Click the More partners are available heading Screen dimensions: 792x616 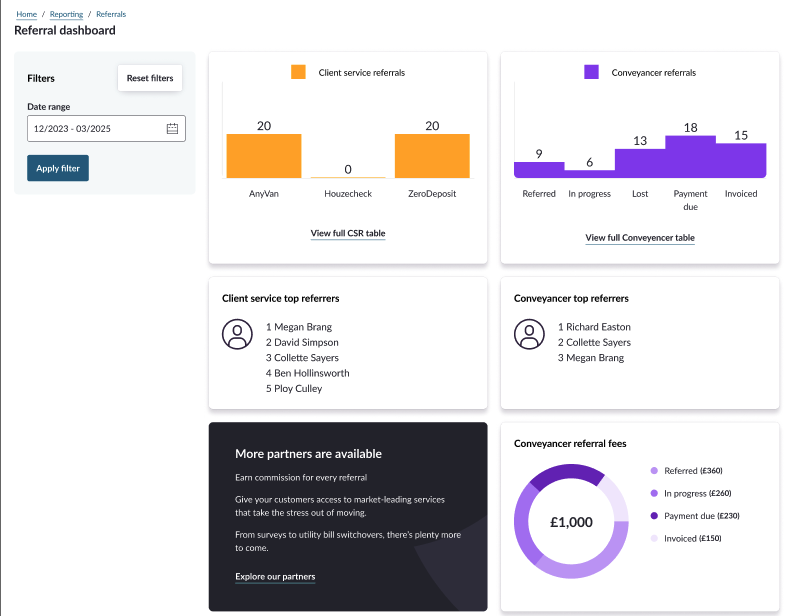tap(309, 454)
